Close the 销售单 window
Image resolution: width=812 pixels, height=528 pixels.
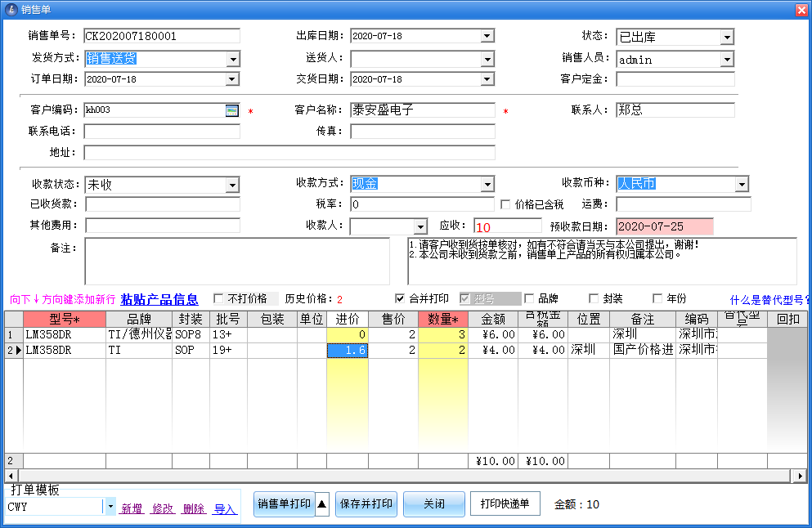tap(801, 10)
